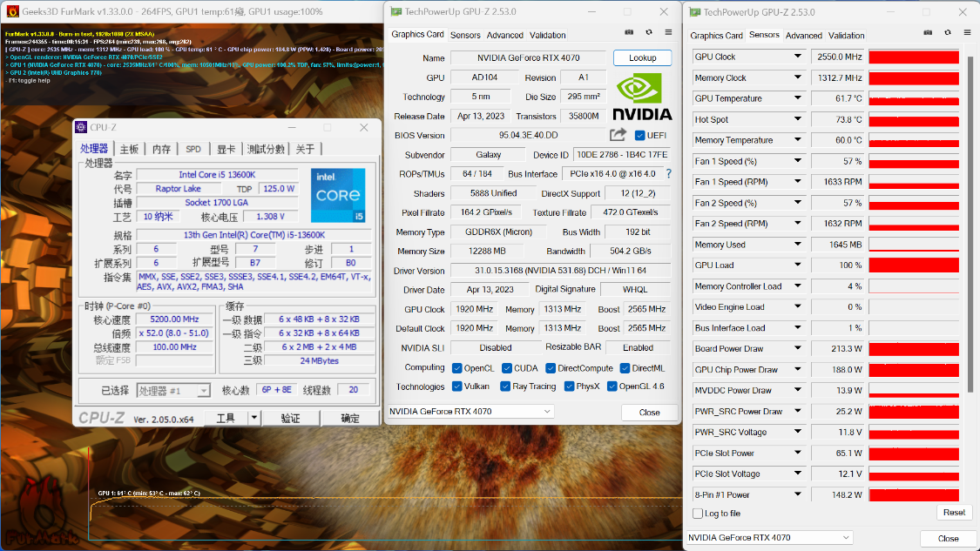
Task: Open the Memory Temperature sensor dropdown
Action: [x=797, y=140]
